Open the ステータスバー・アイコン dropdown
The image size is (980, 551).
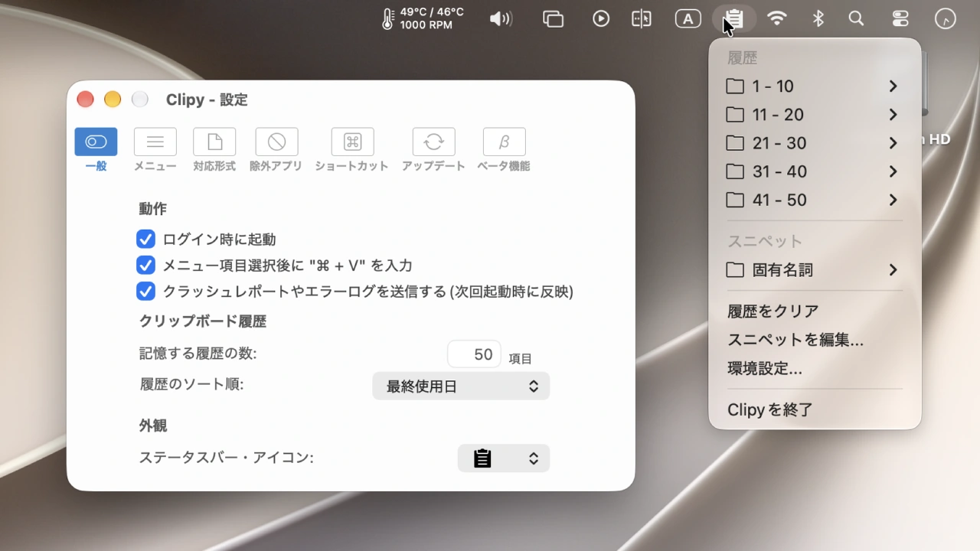point(504,458)
